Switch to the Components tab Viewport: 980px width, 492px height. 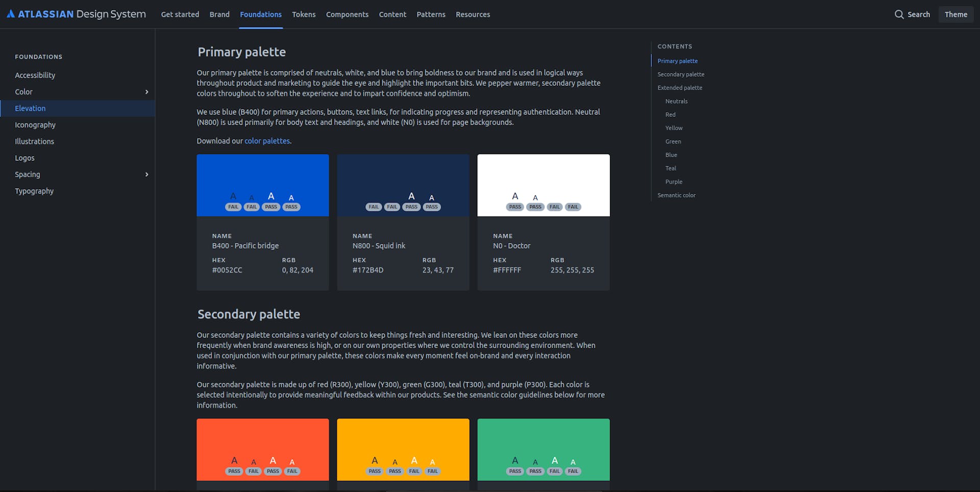(x=347, y=14)
